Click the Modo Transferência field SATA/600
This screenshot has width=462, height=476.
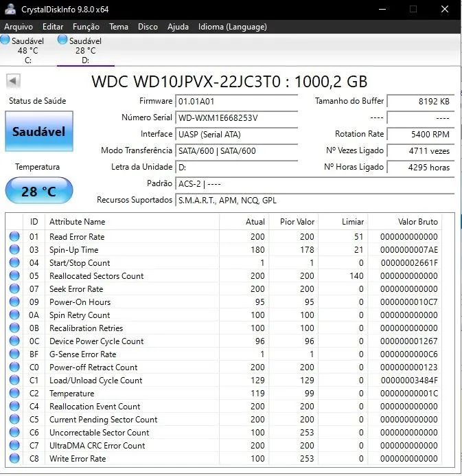(x=237, y=150)
